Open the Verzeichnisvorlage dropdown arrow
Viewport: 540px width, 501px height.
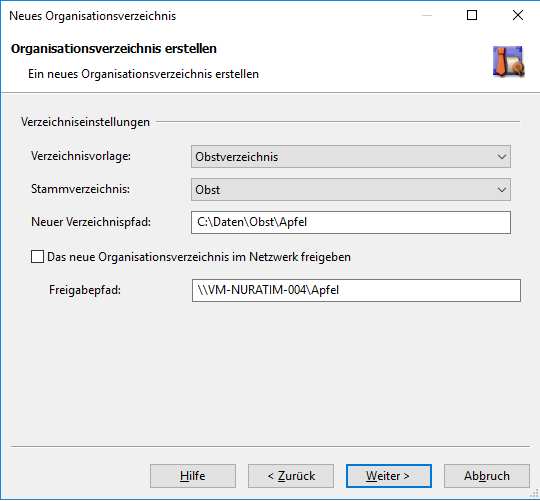[x=502, y=157]
